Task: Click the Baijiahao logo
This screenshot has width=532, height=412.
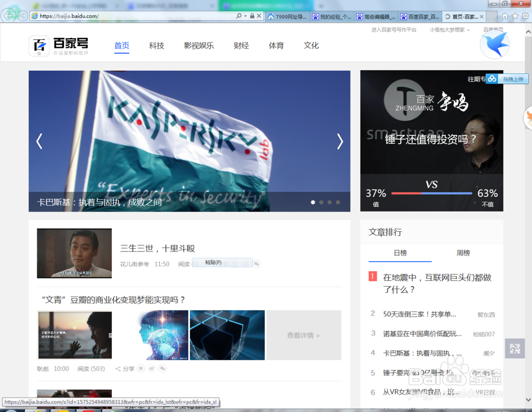Action: (x=59, y=46)
